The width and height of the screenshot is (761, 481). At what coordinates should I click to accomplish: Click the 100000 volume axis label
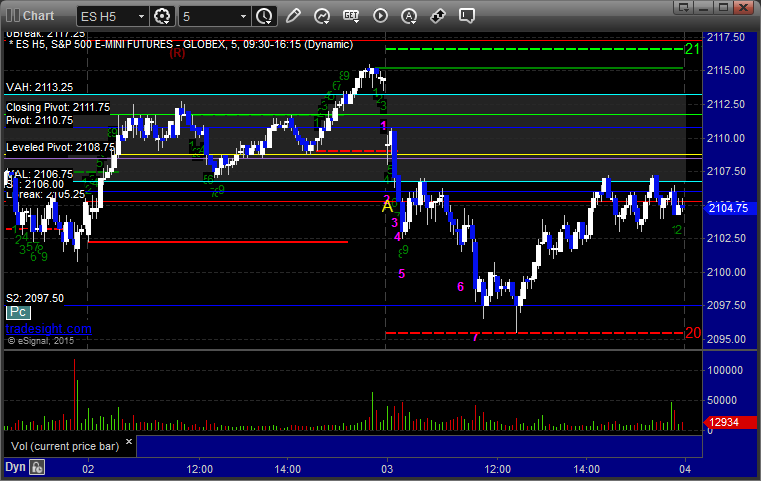point(725,370)
